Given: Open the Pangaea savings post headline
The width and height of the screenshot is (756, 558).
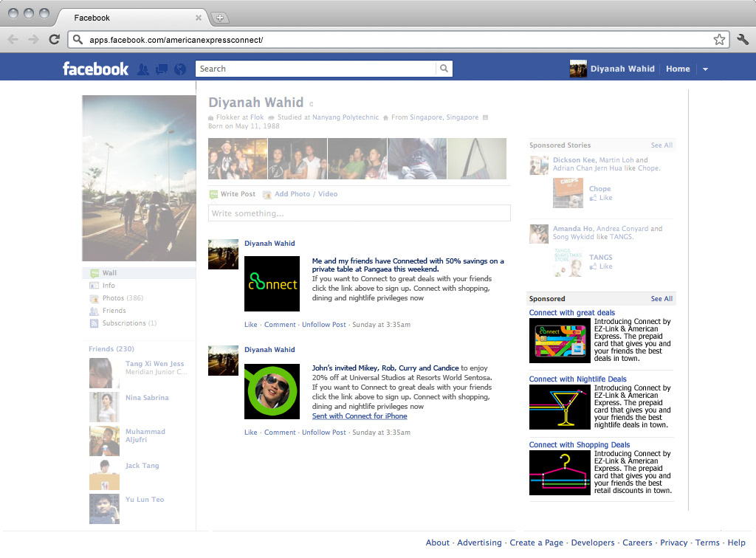Looking at the screenshot, I should pos(408,265).
